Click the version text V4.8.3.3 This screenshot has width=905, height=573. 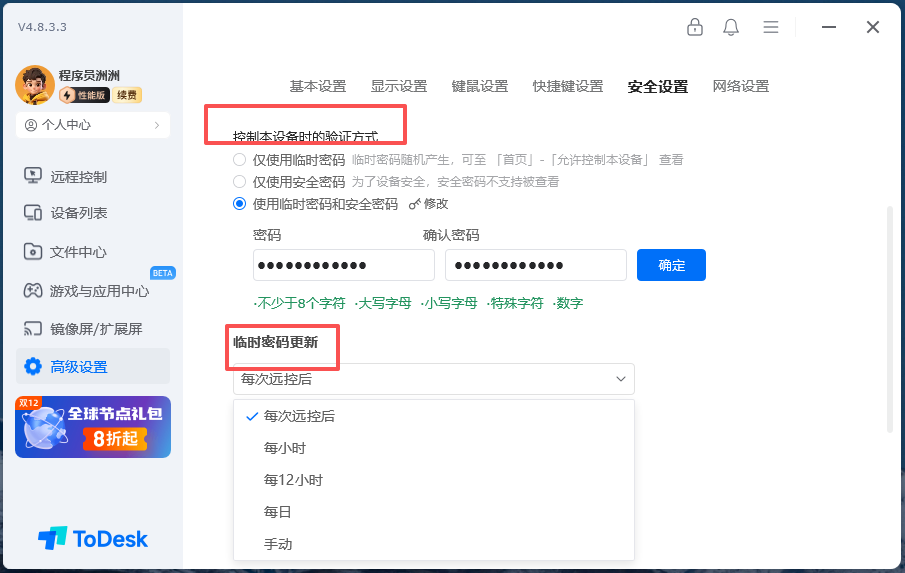(42, 27)
